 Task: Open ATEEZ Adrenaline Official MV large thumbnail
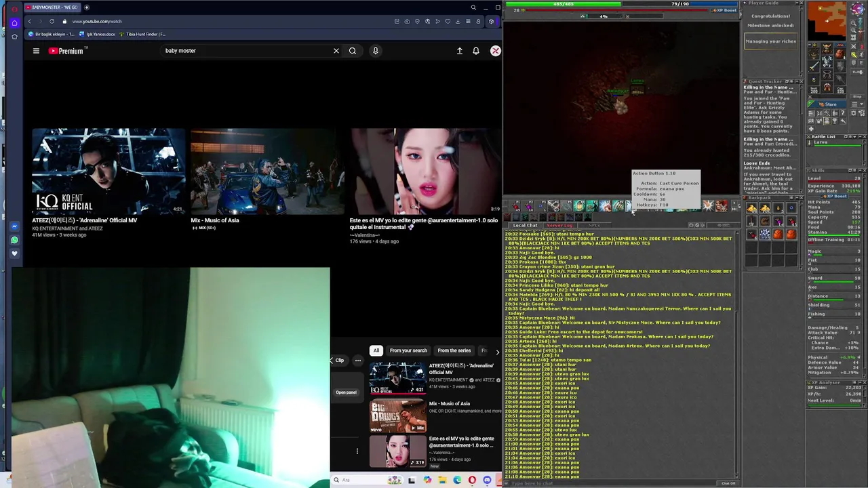coord(108,171)
